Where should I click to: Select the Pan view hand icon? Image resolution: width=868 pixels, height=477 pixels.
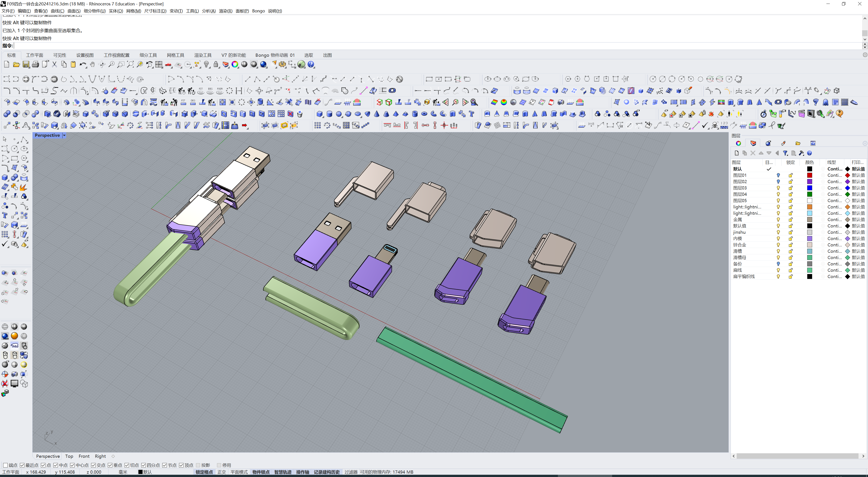92,64
